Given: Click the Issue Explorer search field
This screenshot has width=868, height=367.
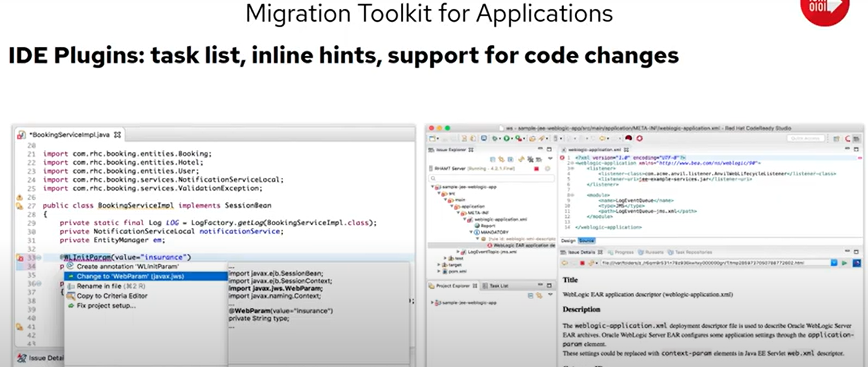Looking at the screenshot, I should coord(492,178).
